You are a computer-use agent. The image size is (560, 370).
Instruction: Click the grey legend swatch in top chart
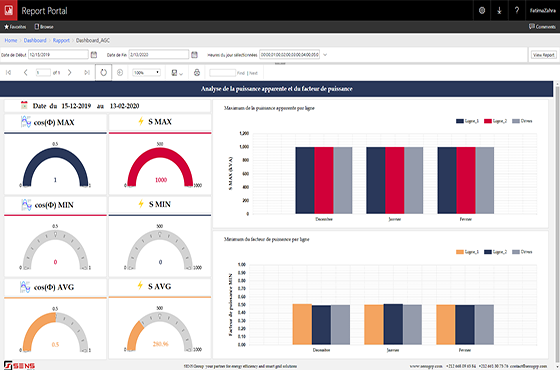click(x=516, y=121)
